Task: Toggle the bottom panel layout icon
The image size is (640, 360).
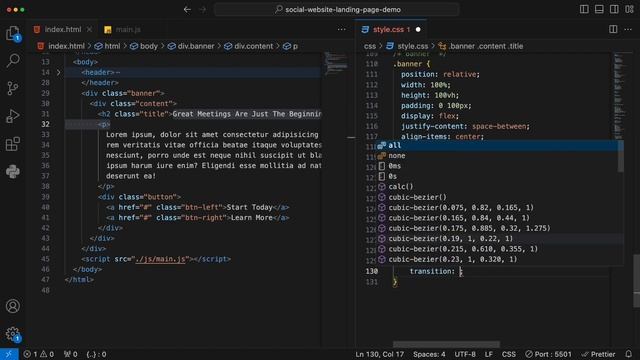Action: (599, 9)
